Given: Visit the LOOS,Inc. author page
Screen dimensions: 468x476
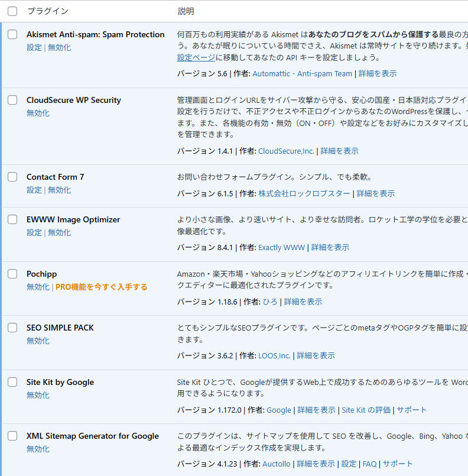Looking at the screenshot, I should [276, 355].
